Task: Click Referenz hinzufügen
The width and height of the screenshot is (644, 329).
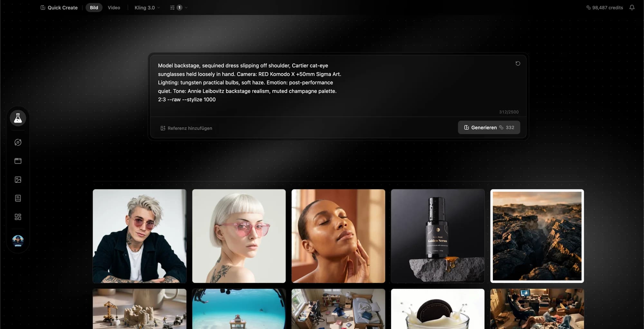Action: click(x=186, y=128)
